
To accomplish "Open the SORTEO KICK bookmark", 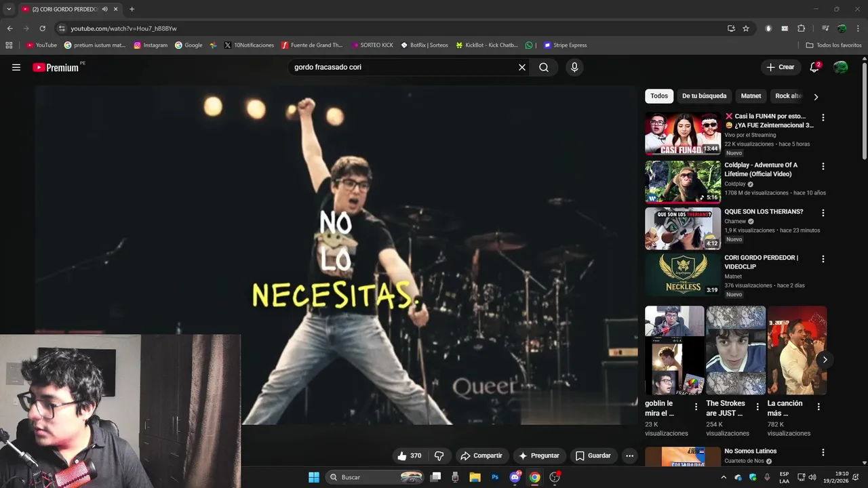I will coord(372,45).
